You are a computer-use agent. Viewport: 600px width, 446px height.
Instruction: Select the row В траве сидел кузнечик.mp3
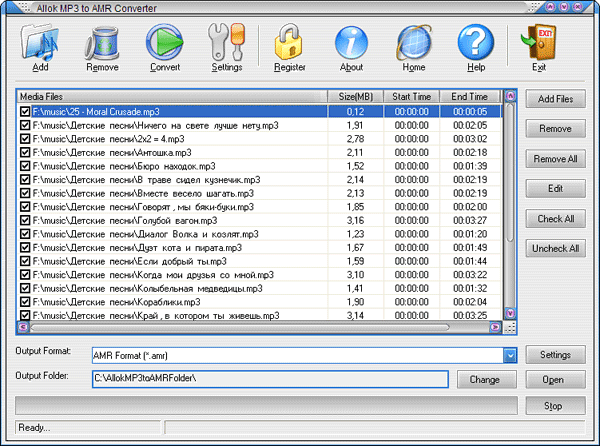[260, 180]
